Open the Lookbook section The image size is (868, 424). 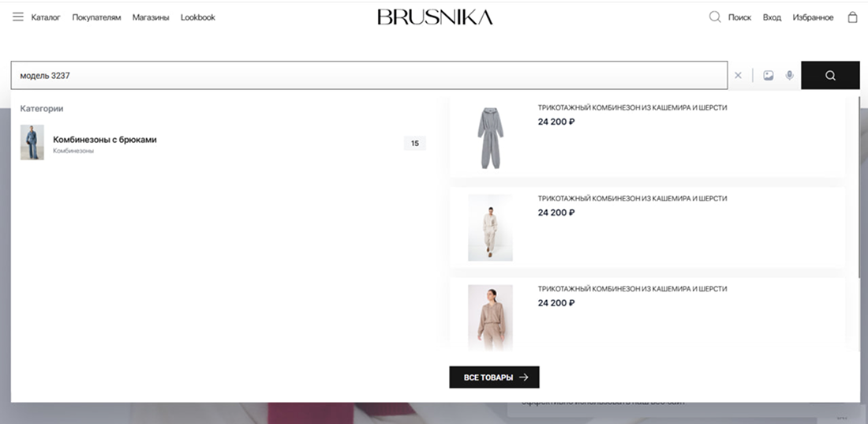pos(198,17)
